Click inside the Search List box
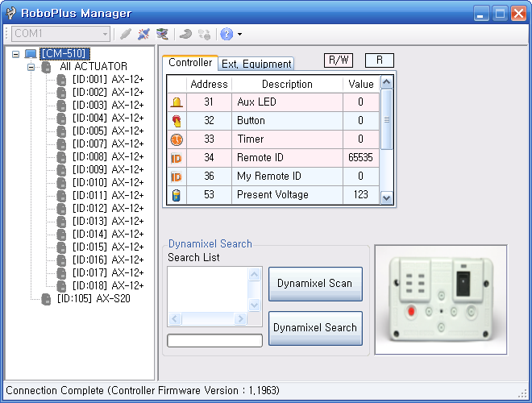The image size is (532, 403). 208,289
